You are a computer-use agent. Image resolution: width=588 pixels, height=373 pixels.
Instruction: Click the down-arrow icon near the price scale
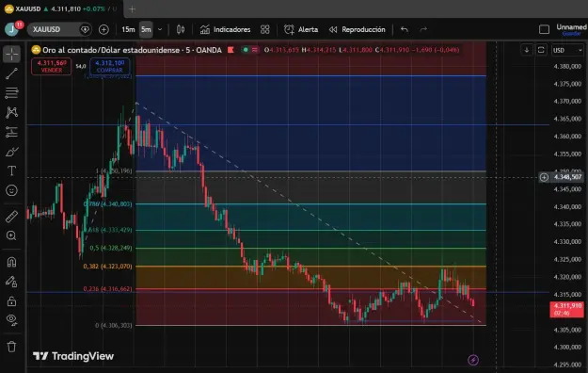pos(527,50)
